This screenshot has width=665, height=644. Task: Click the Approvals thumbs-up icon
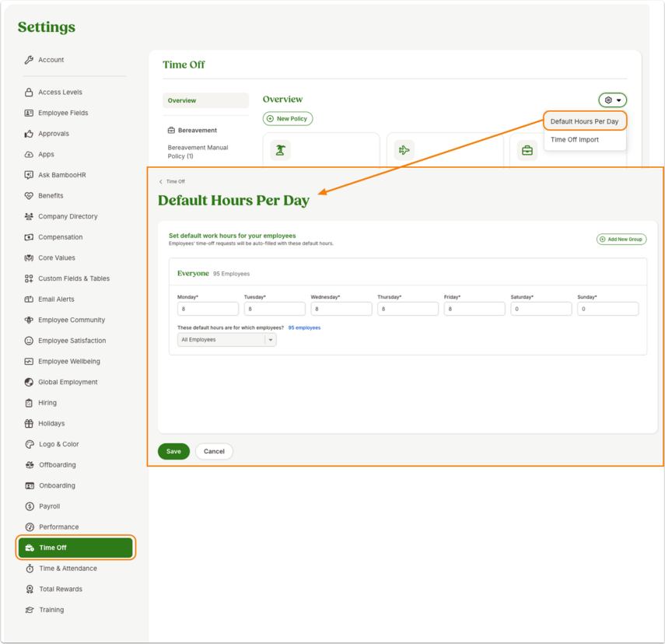coord(29,134)
